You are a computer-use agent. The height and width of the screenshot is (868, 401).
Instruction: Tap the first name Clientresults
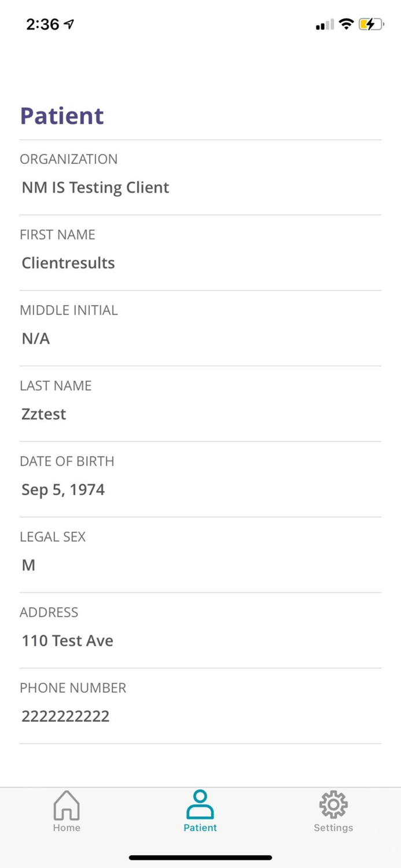pos(68,263)
